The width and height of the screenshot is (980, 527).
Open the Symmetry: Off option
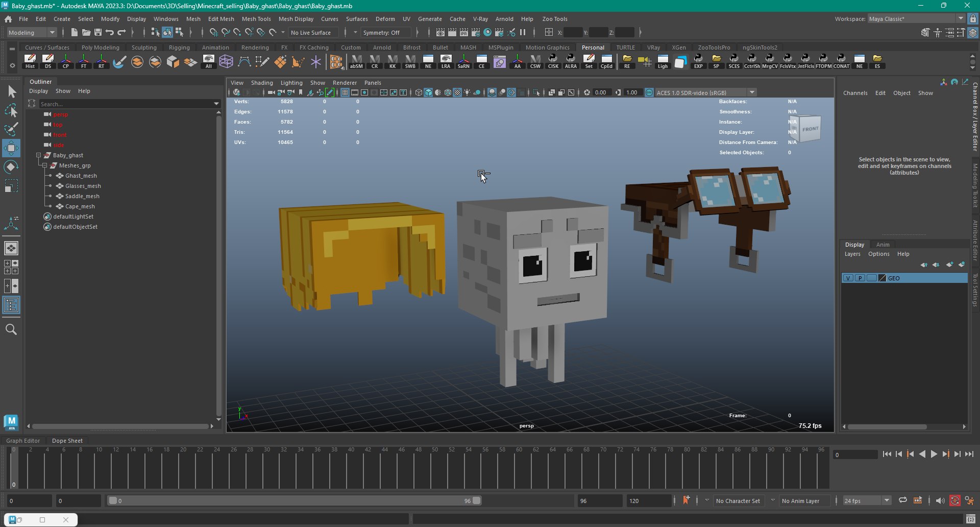386,32
